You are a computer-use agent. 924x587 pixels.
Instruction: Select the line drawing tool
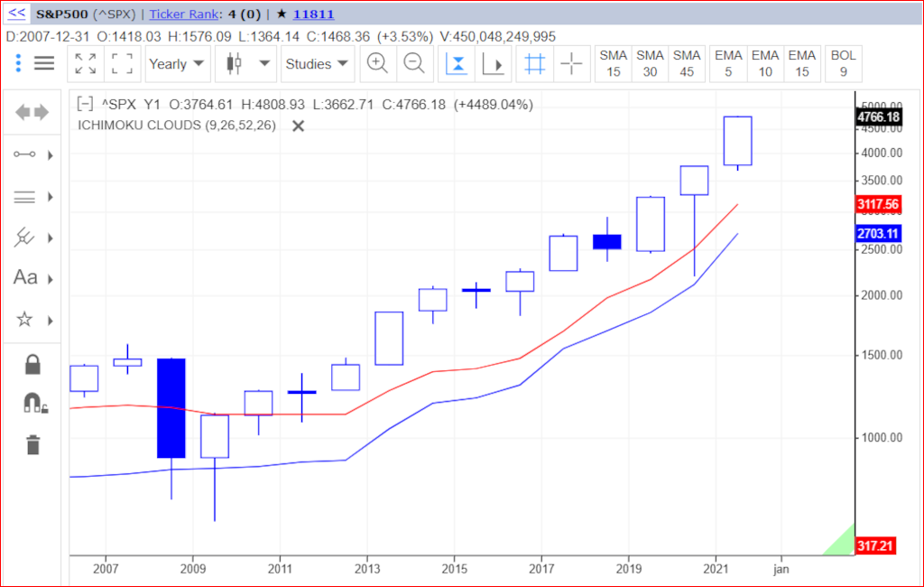(25, 154)
